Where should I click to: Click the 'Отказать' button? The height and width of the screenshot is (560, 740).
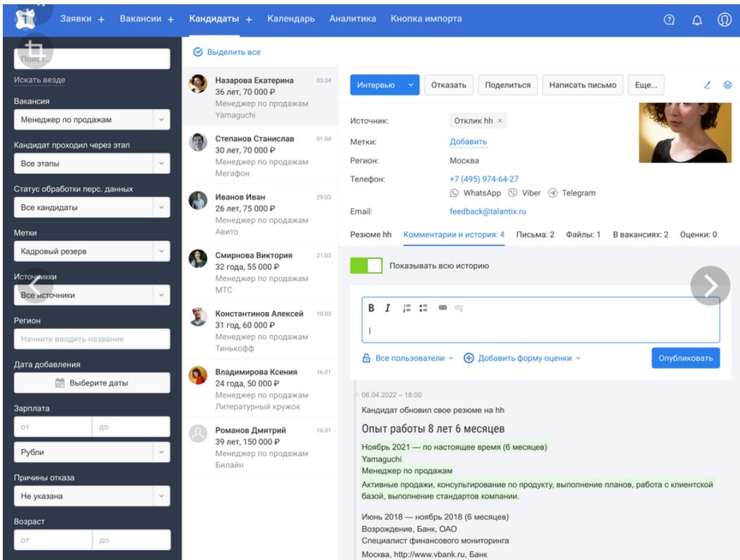coord(448,85)
